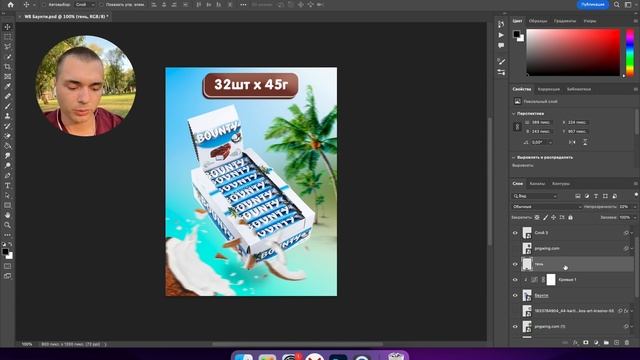Toggle visibility of the selected тень layer

[x=515, y=264]
